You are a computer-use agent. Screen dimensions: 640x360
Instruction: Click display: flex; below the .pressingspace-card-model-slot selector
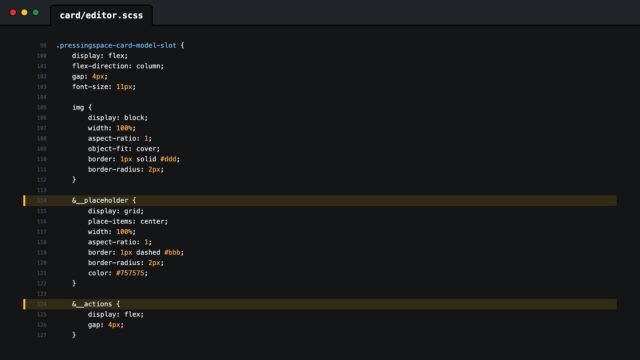click(100, 56)
